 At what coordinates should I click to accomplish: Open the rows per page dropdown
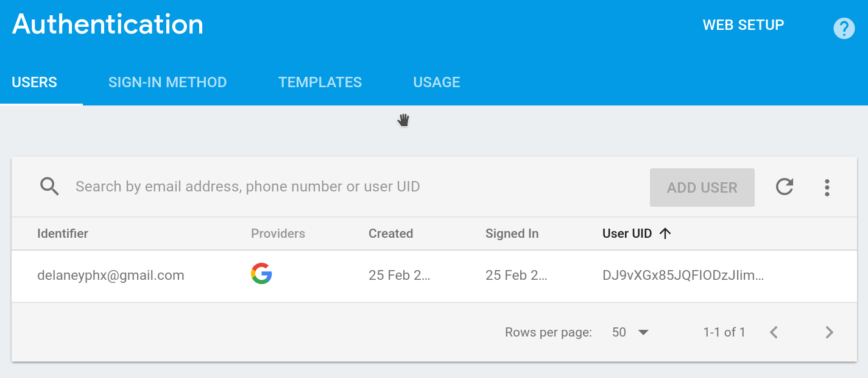coord(629,332)
